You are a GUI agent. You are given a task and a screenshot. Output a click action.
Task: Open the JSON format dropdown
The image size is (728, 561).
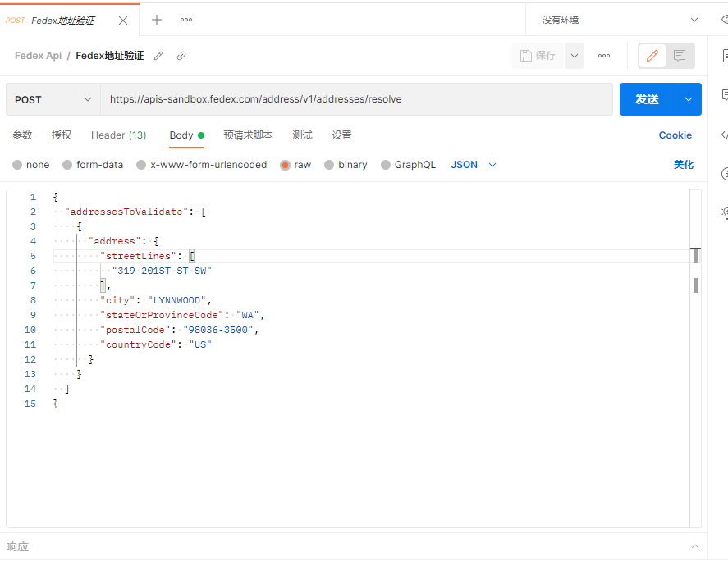(x=474, y=165)
